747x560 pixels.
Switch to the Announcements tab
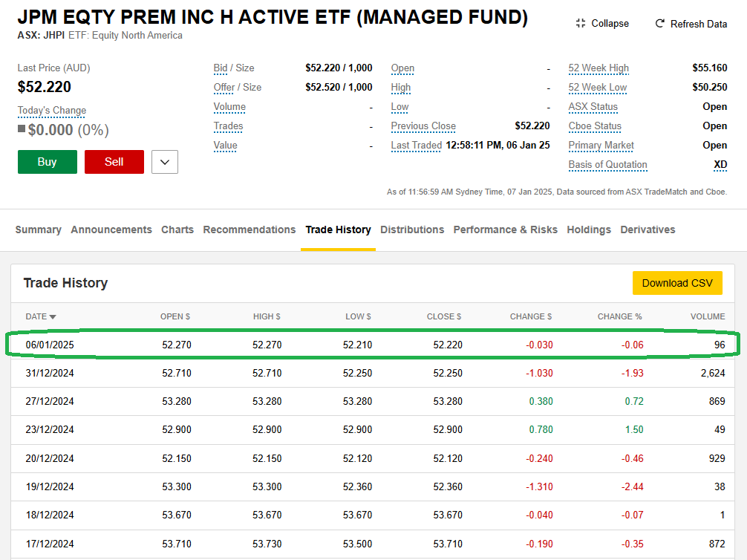(111, 229)
